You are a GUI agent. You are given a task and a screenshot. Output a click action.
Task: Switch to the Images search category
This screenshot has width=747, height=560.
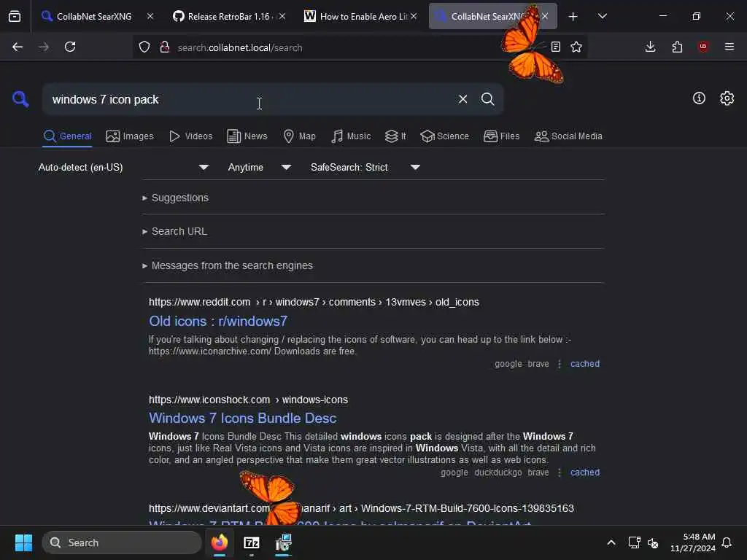click(x=130, y=136)
